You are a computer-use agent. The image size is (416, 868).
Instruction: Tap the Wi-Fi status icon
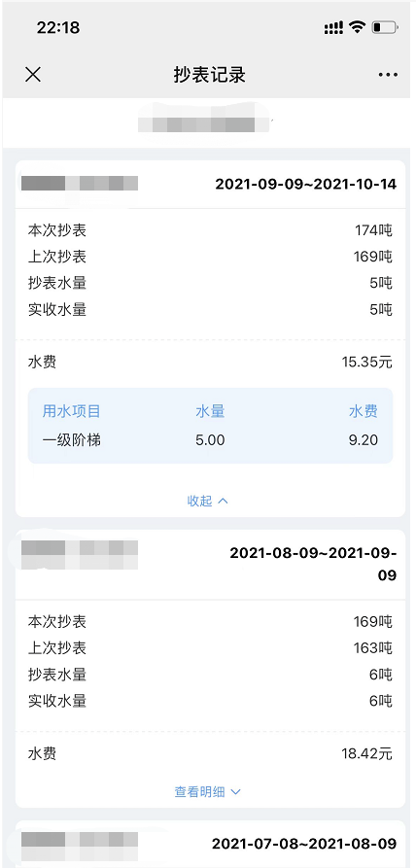[358, 27]
